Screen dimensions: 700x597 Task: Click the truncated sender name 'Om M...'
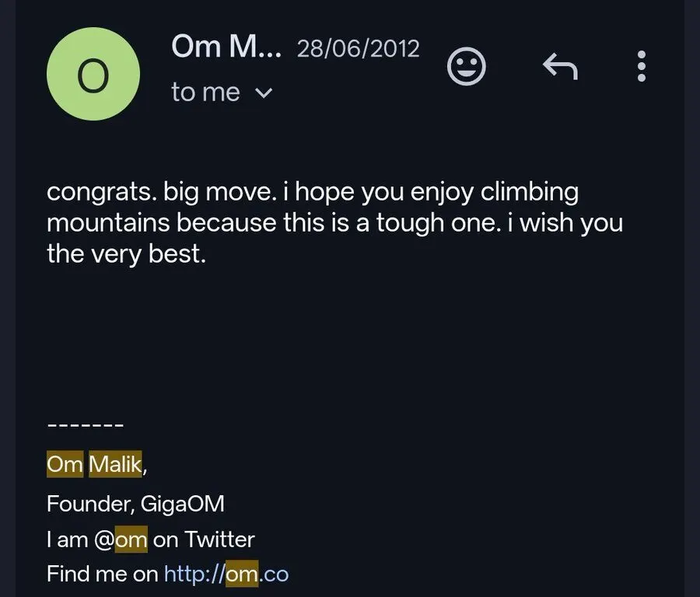226,47
